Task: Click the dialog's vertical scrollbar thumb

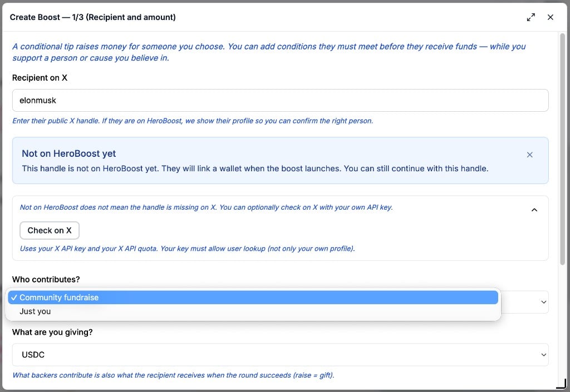Action: (562, 149)
